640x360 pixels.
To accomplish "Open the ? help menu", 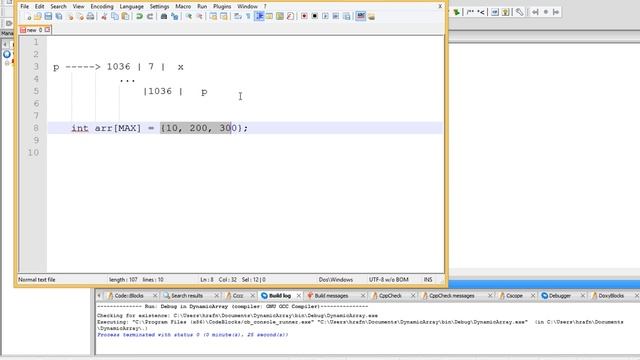I will pyautogui.click(x=265, y=7).
